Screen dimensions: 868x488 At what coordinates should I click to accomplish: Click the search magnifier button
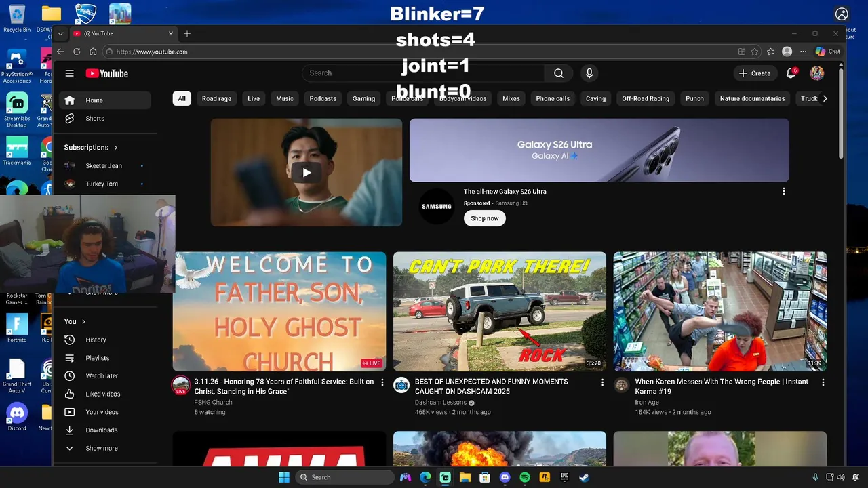(x=558, y=73)
